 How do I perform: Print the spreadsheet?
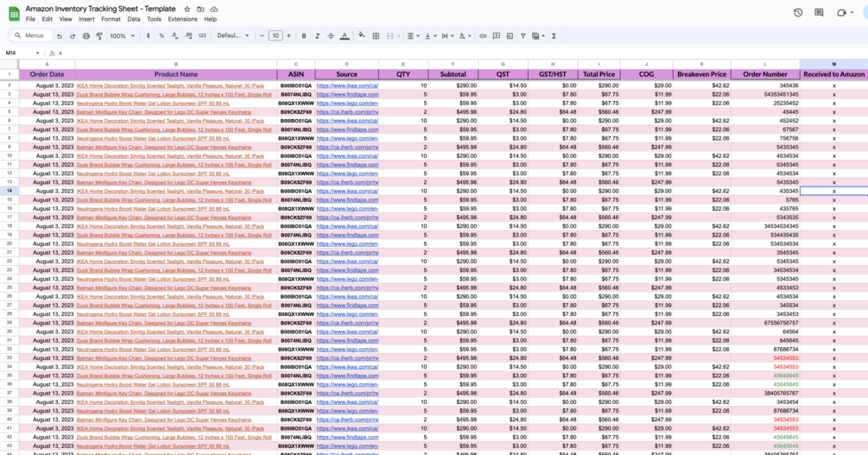pos(86,36)
